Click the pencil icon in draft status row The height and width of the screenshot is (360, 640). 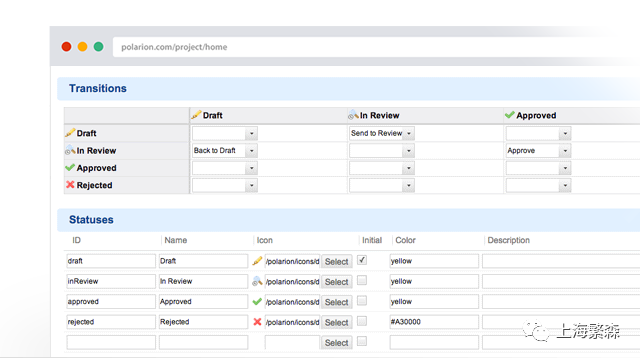(257, 261)
